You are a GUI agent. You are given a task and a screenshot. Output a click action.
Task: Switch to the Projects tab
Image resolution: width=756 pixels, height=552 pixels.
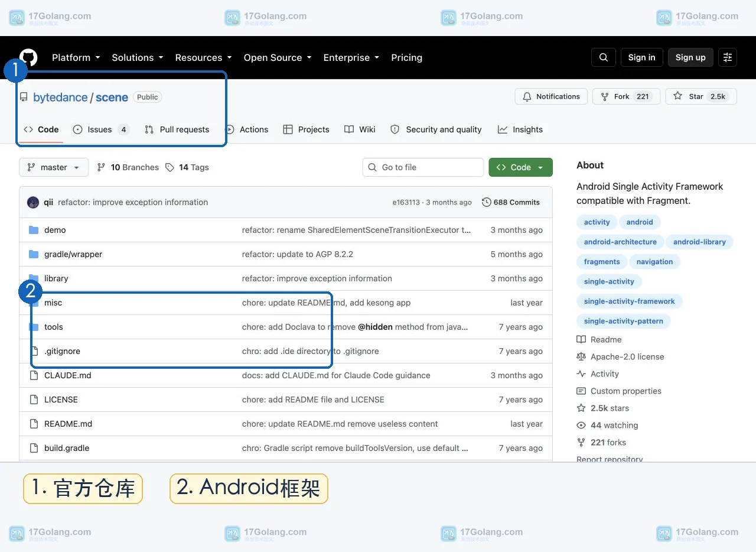[x=306, y=129]
